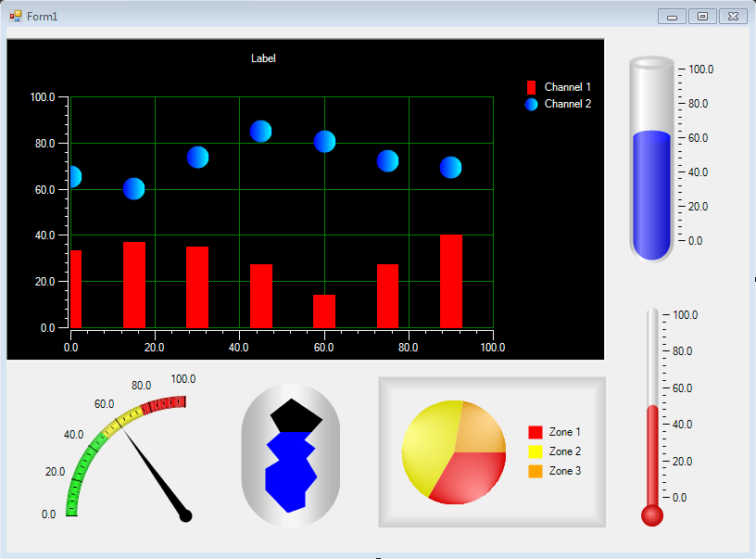756x559 pixels.
Task: Click the 100.0 label on the gauge scale
Action: pyautogui.click(x=183, y=378)
